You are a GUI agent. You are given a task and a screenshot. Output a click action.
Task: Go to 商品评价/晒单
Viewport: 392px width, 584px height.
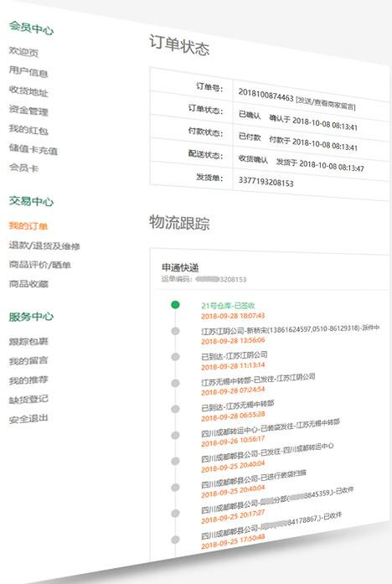(40, 265)
